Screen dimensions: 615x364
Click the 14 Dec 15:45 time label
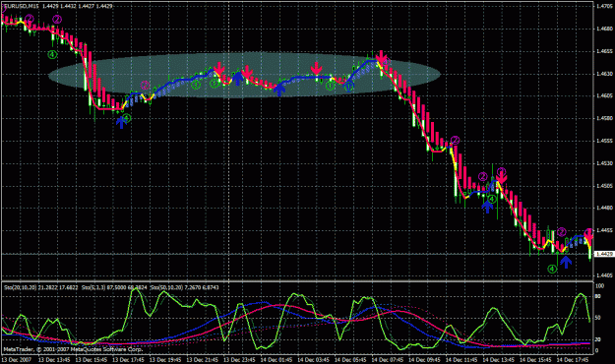tap(535, 360)
